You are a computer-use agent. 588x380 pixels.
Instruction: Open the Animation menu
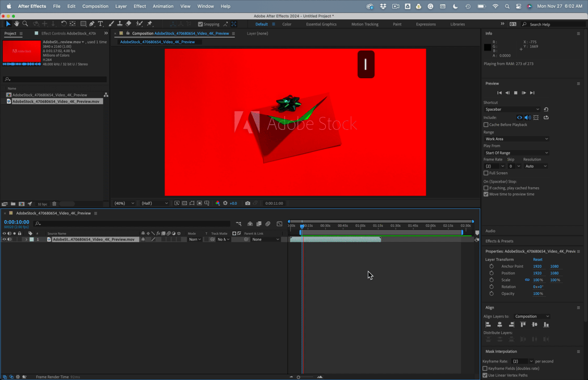point(163,6)
